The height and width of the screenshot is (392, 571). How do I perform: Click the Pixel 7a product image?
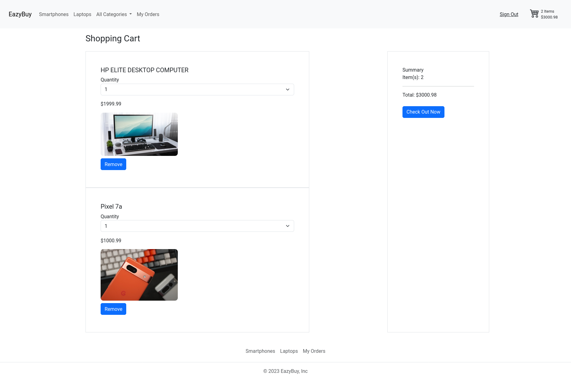point(139,275)
